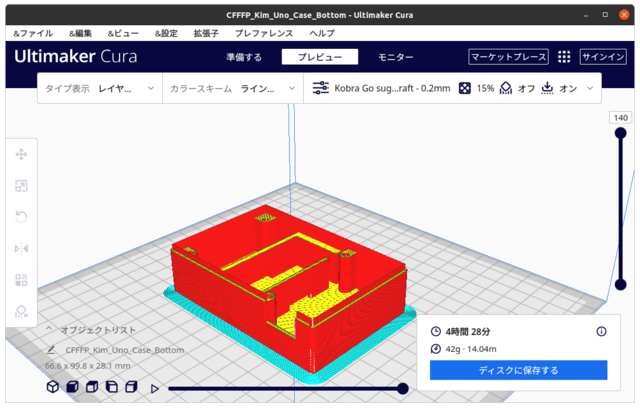Click the build plate adhesion icon
This screenshot has width=640, height=408.
547,88
